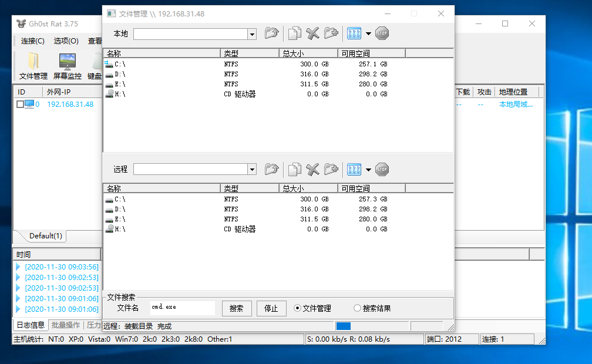Close the 文件管理 window
Screen dimensions: 592x364
click(x=441, y=14)
